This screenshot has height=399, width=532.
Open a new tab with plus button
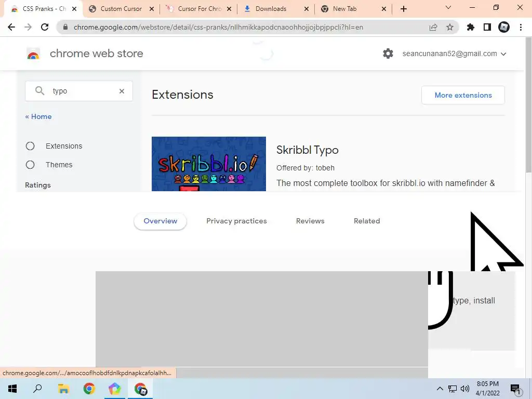coord(403,9)
